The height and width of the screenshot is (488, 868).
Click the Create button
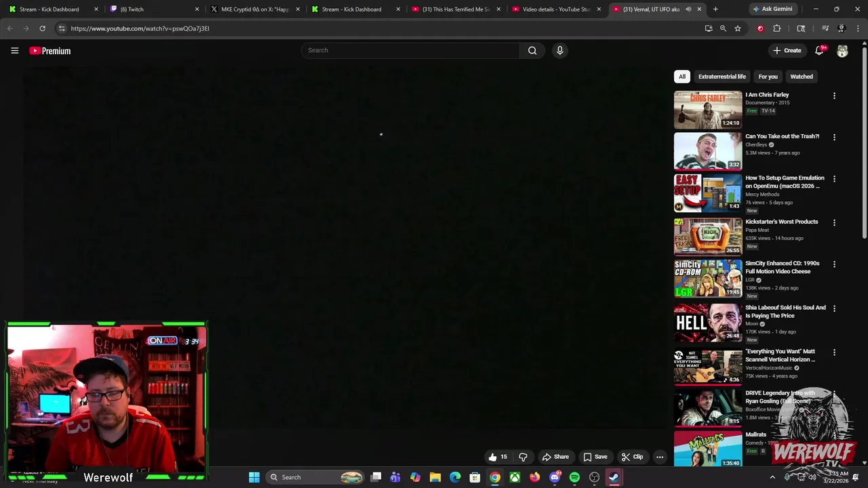(787, 51)
